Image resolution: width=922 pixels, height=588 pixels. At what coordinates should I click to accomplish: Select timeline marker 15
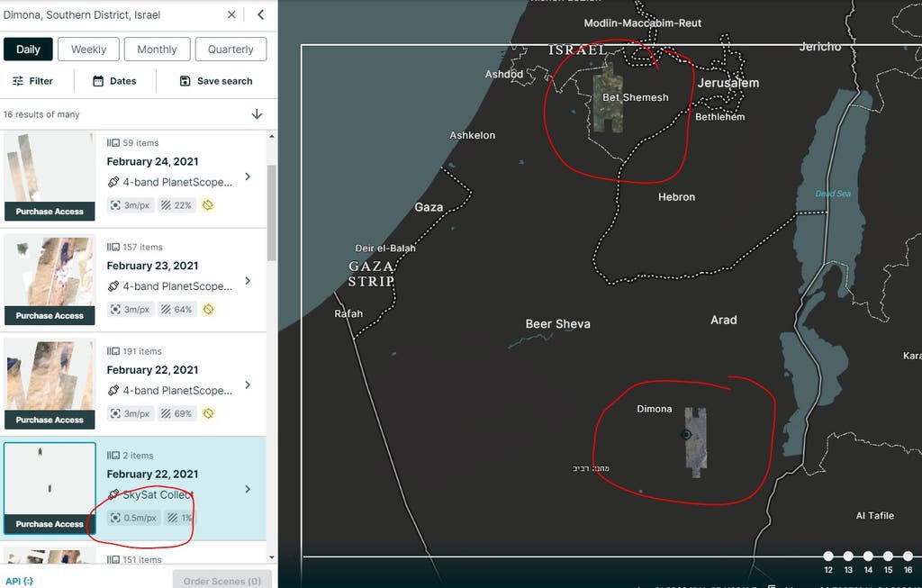888,556
